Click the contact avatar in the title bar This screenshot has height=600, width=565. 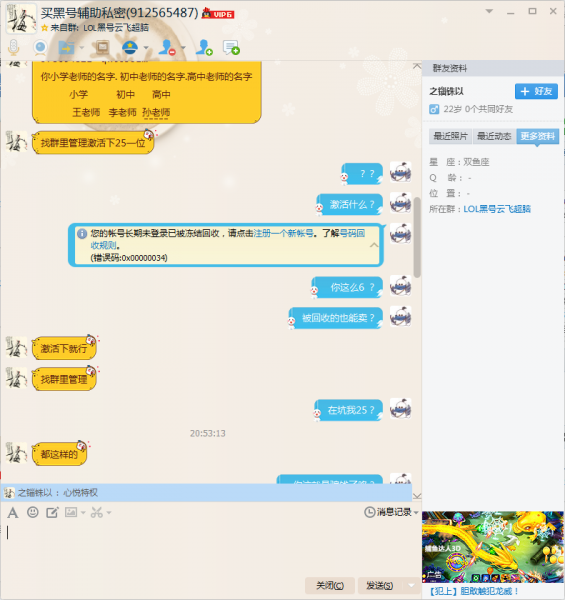point(21,18)
